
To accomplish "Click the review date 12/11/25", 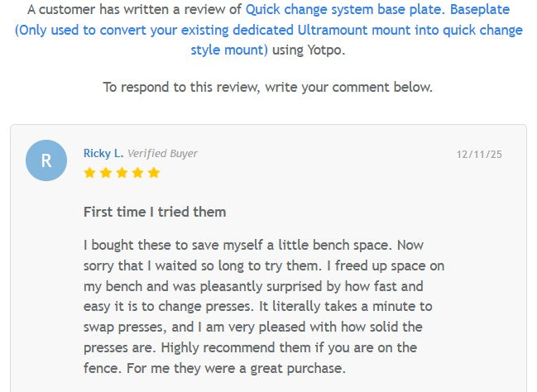I will [479, 154].
